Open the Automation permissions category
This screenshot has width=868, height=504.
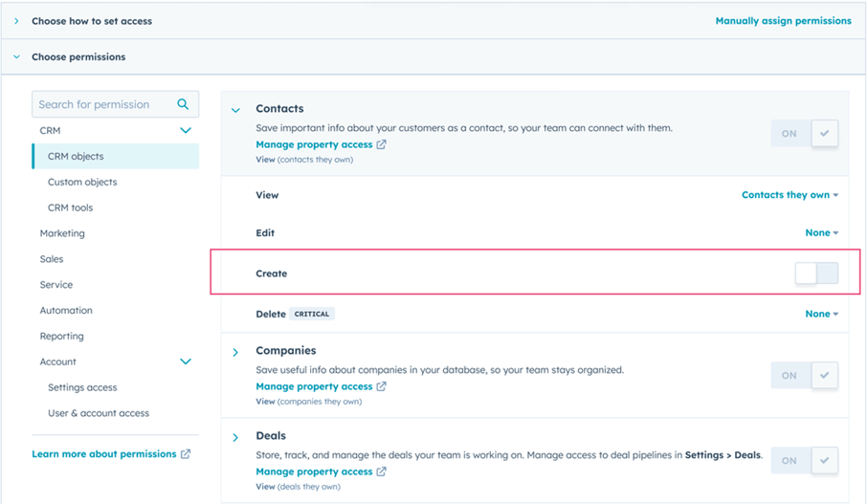tap(66, 311)
